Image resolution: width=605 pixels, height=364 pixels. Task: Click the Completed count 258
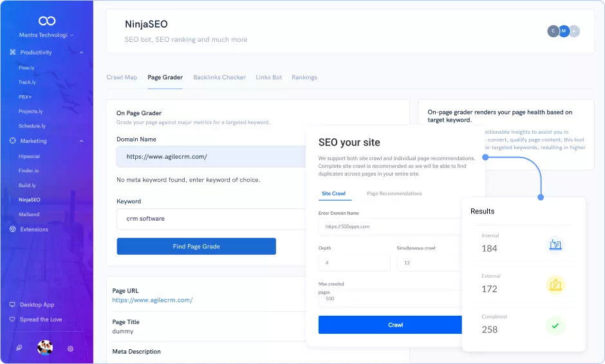point(489,330)
